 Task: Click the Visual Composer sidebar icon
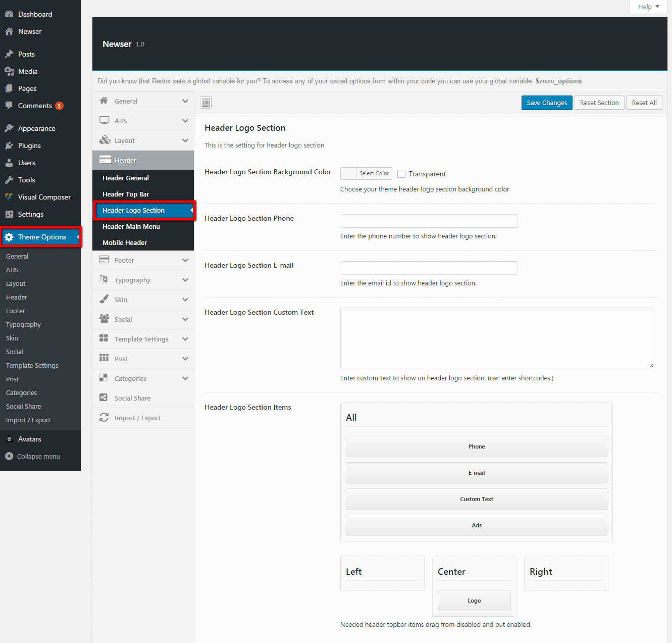(9, 197)
